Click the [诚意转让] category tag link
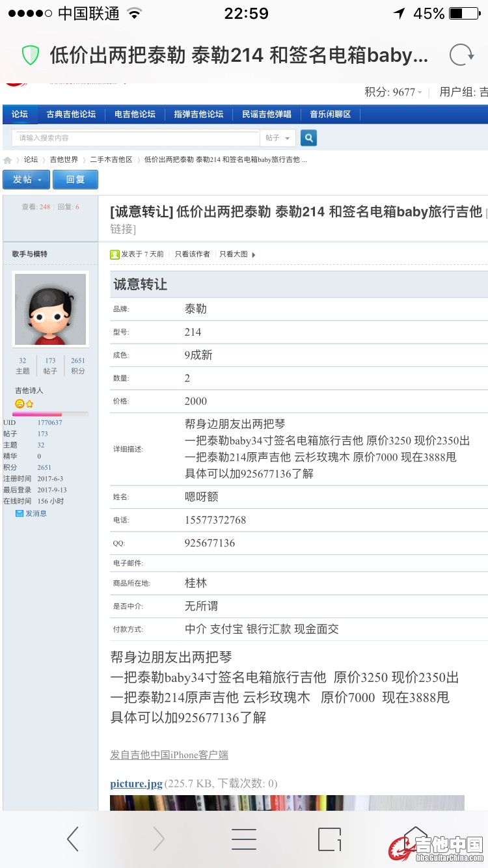This screenshot has height=868, width=488. (141, 212)
